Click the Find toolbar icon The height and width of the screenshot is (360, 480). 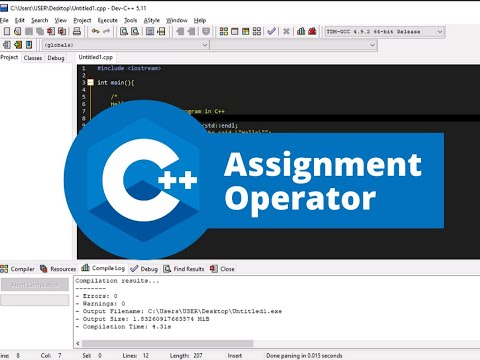[124, 31]
